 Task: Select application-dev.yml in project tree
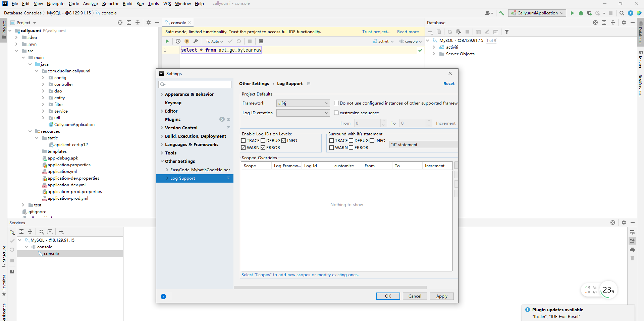[66, 185]
